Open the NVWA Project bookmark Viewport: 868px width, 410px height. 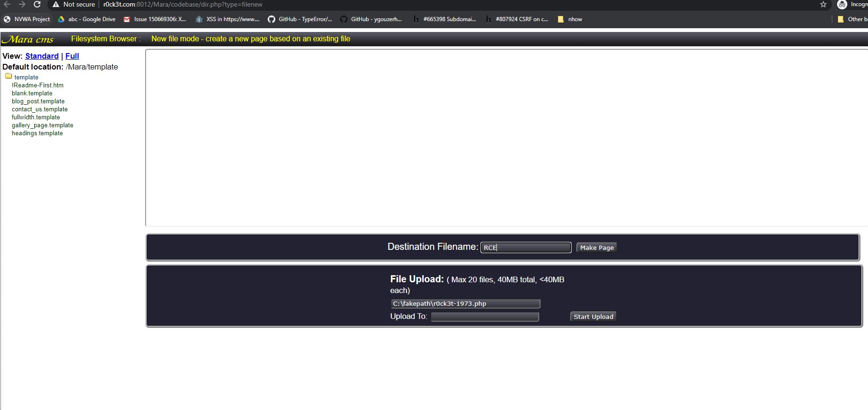[x=27, y=19]
